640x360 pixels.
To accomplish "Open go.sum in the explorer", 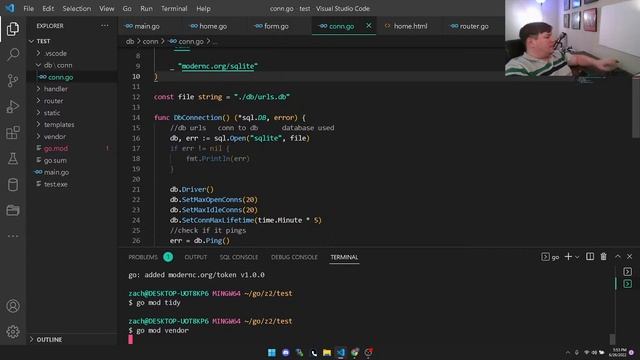I will [55, 160].
